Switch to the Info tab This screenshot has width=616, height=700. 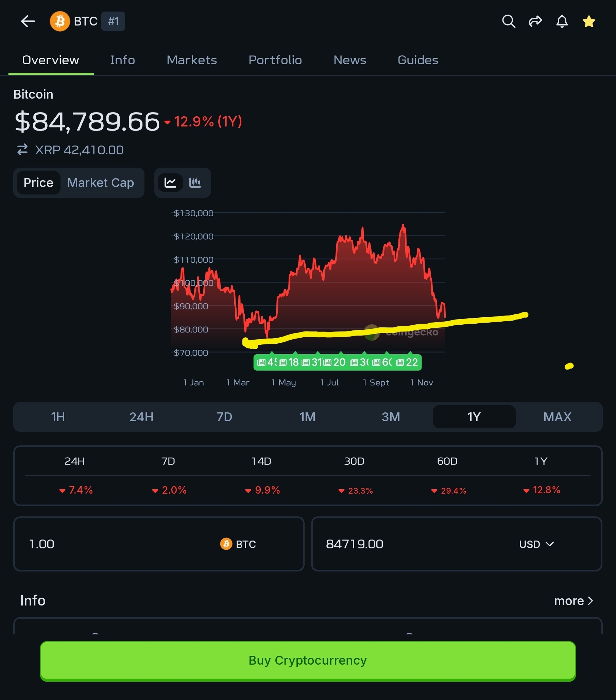click(123, 60)
